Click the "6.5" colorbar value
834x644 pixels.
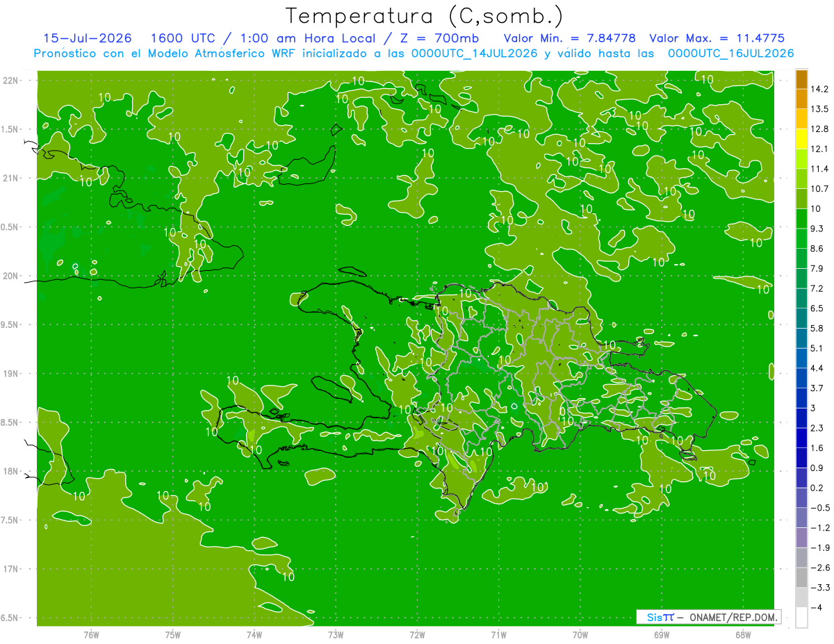click(x=817, y=308)
